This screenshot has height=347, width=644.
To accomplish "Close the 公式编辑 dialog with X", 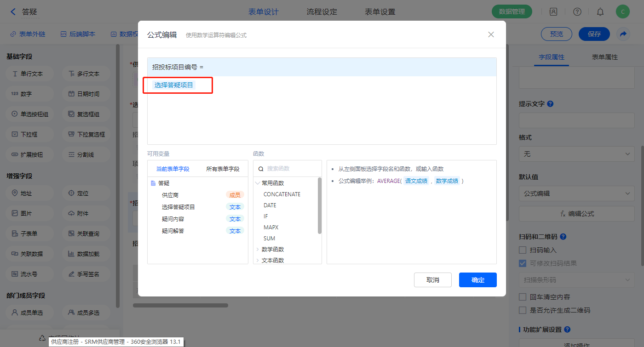I will (491, 34).
